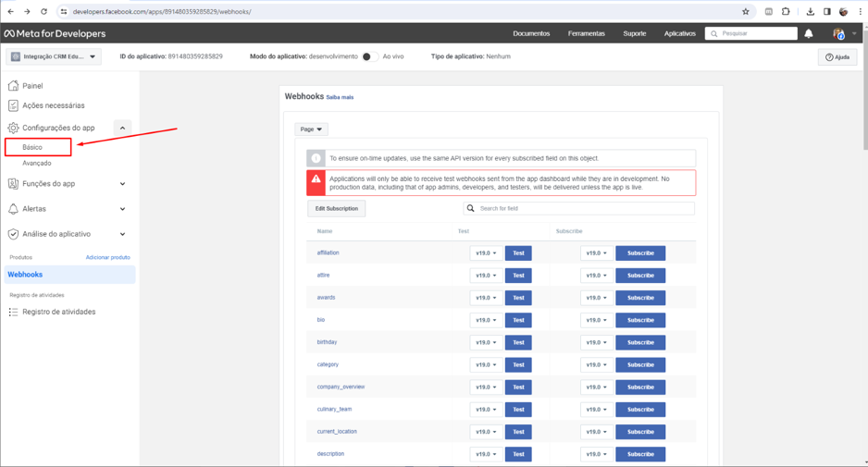Open Registro de atividades in sidebar

(58, 312)
